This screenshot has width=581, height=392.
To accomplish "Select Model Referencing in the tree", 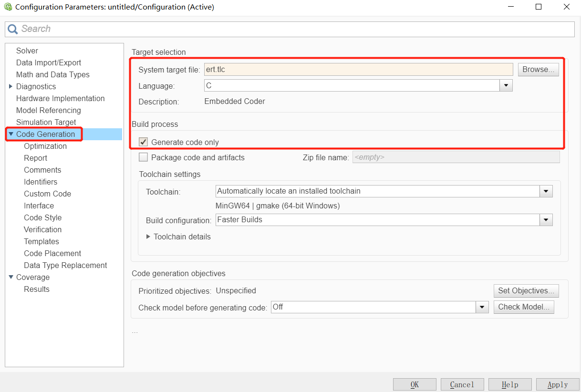I will pyautogui.click(x=49, y=110).
